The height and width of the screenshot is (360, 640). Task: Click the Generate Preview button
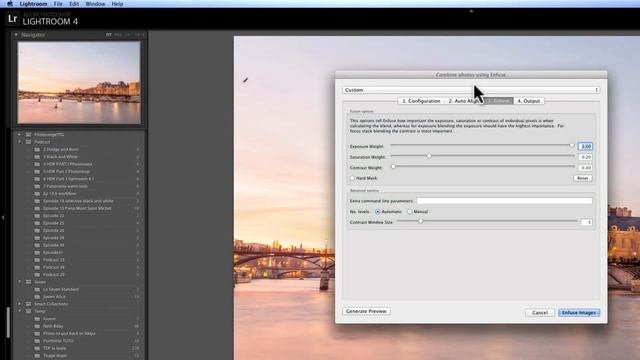click(366, 311)
